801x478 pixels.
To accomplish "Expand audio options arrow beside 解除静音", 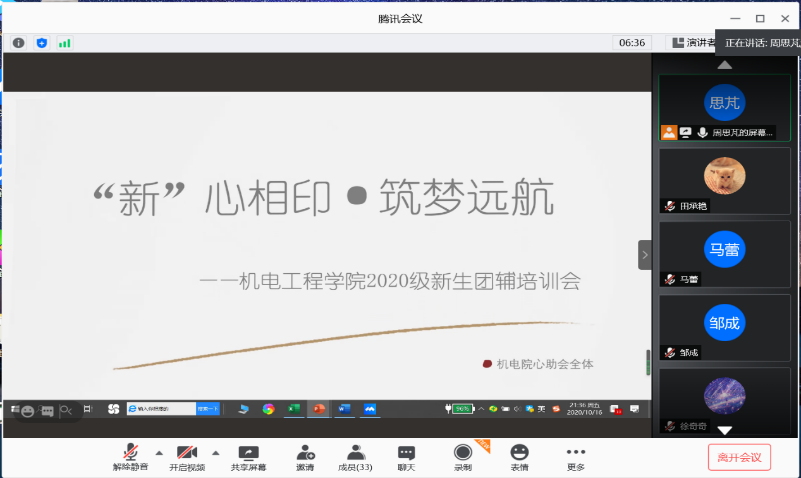I will pos(159,452).
